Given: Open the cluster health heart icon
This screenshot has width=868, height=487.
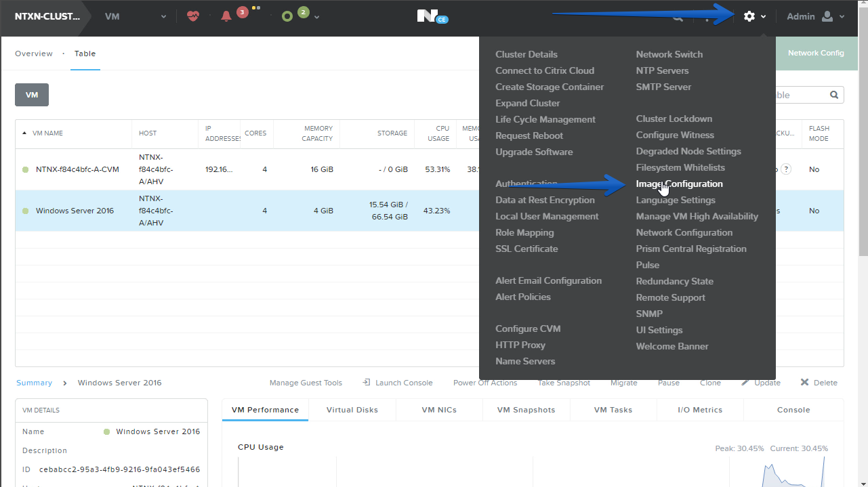Looking at the screenshot, I should tap(193, 16).
